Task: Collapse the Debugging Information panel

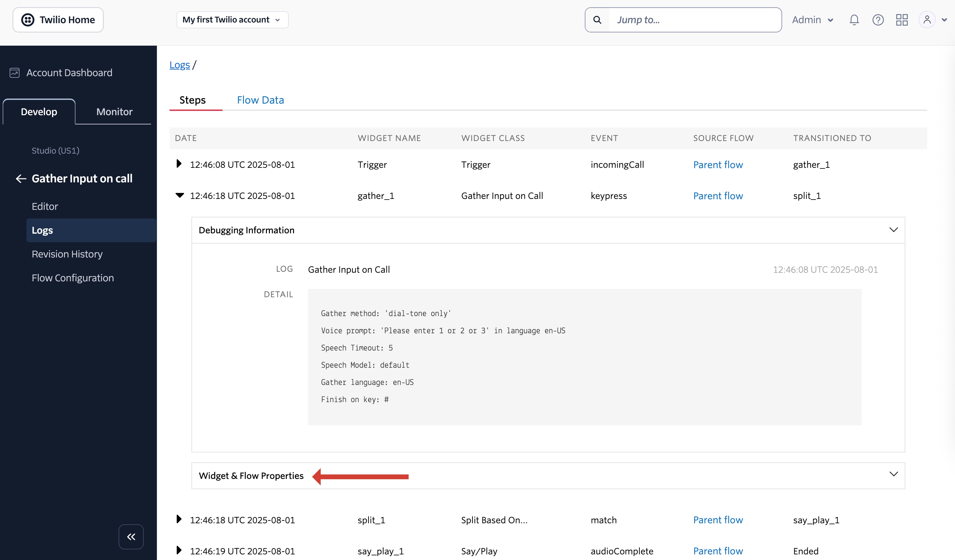Action: pyautogui.click(x=894, y=230)
